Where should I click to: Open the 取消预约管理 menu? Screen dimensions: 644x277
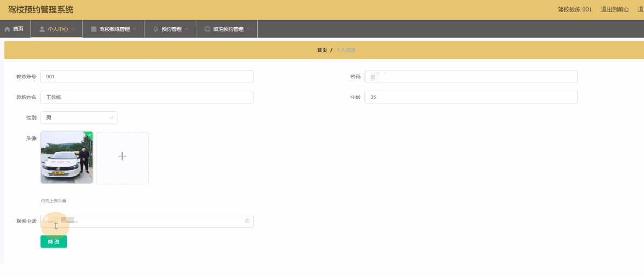pos(227,29)
